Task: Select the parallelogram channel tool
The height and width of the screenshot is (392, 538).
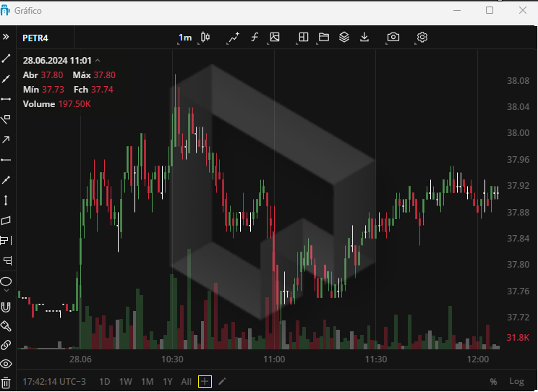Action: (x=6, y=221)
